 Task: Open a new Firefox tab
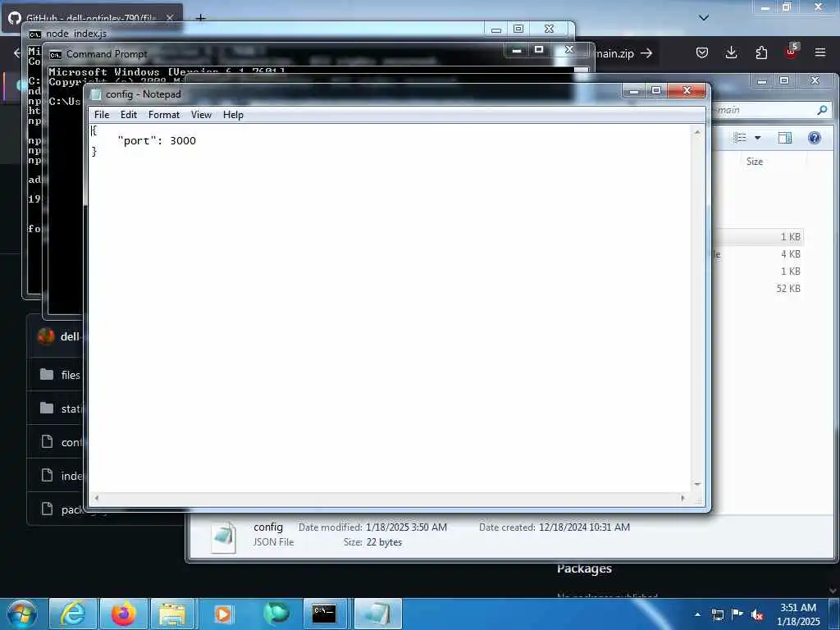click(201, 18)
